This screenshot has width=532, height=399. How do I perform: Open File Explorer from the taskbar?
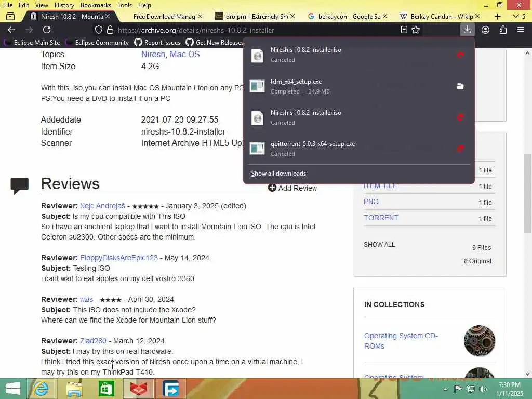pyautogui.click(x=74, y=389)
